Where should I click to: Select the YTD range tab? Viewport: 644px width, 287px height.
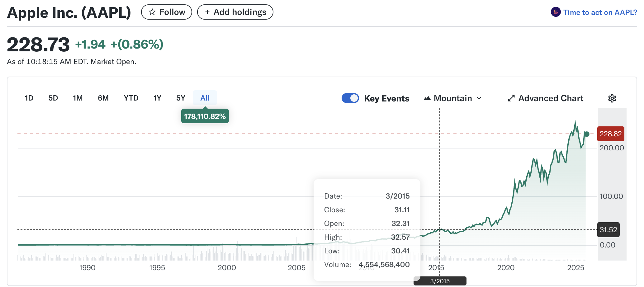pos(131,98)
